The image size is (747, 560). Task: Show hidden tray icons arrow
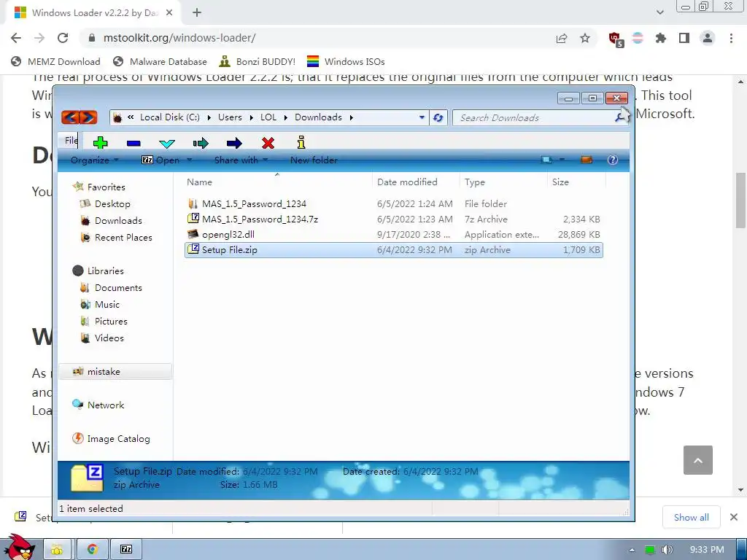point(632,550)
